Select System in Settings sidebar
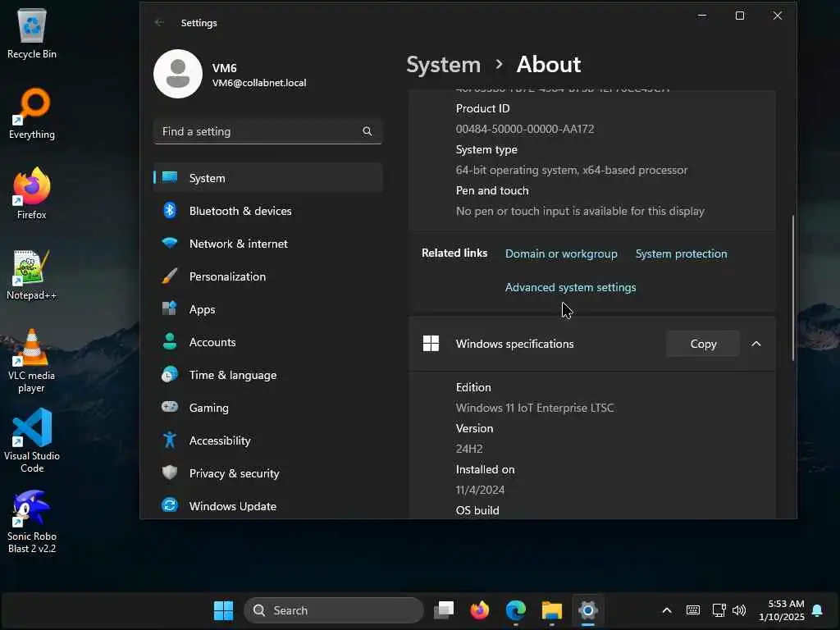Viewport: 840px width, 630px height. click(268, 178)
